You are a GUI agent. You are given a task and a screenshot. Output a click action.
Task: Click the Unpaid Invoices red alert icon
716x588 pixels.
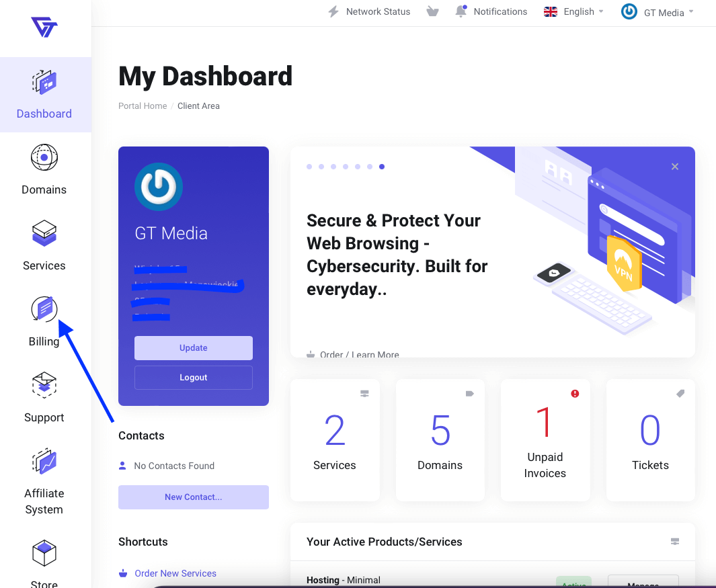pyautogui.click(x=575, y=394)
